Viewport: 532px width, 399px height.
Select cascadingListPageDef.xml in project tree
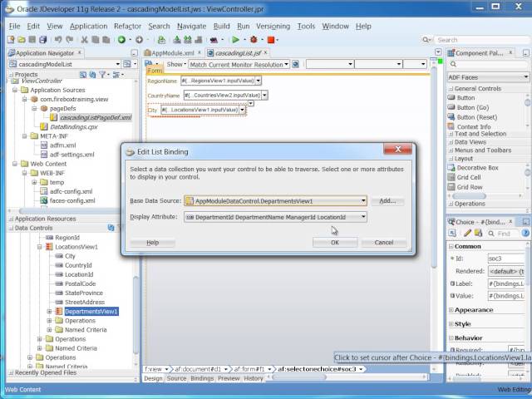click(96, 117)
